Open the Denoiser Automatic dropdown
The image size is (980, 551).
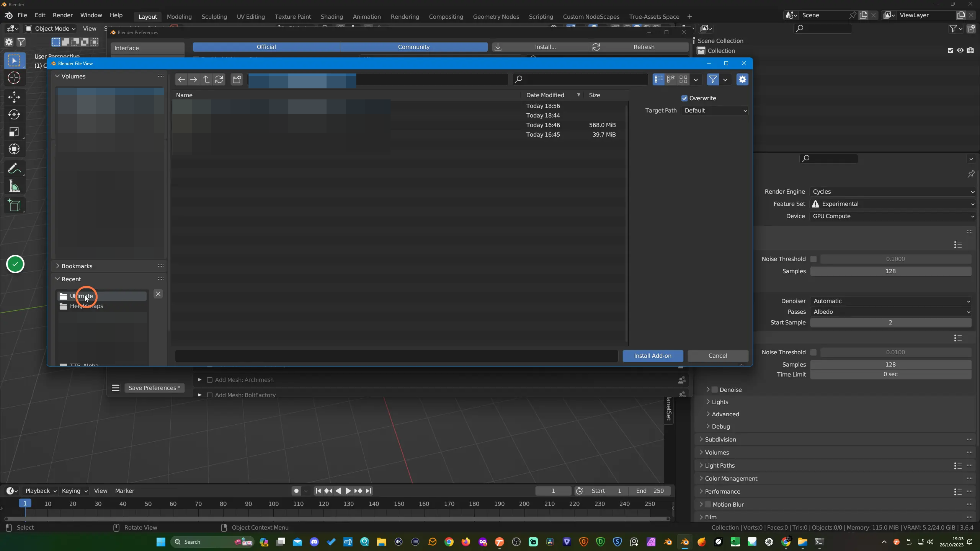coord(891,301)
